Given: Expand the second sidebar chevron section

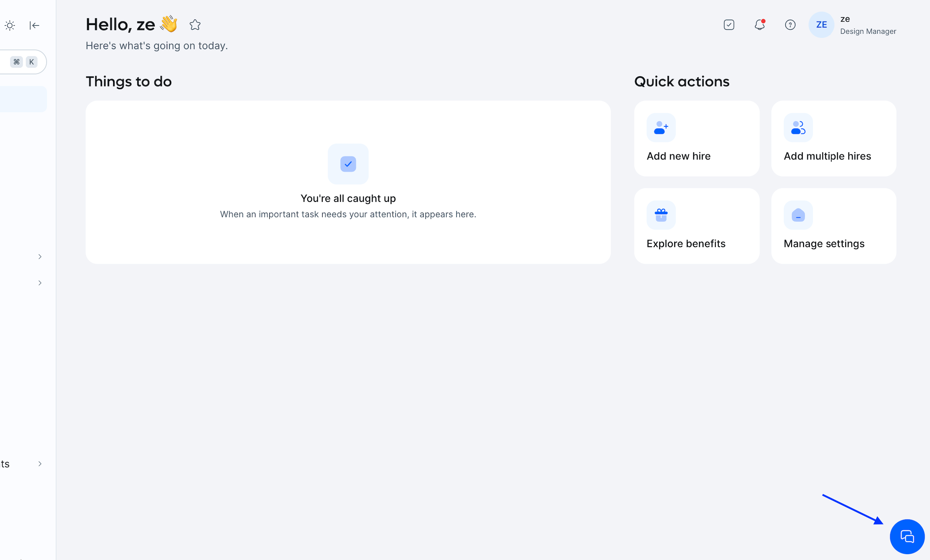Looking at the screenshot, I should [x=40, y=283].
